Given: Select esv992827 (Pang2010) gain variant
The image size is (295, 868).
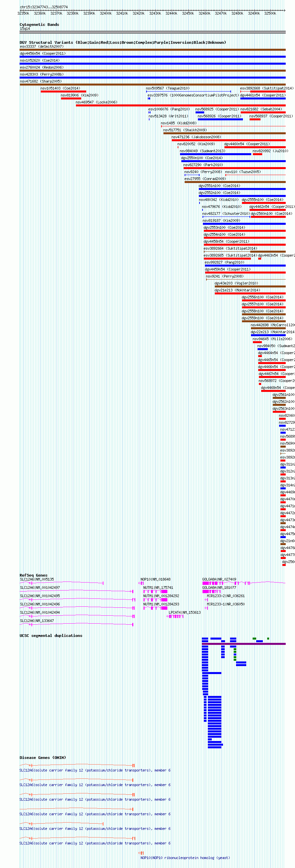Looking at the screenshot, I should (245, 266).
